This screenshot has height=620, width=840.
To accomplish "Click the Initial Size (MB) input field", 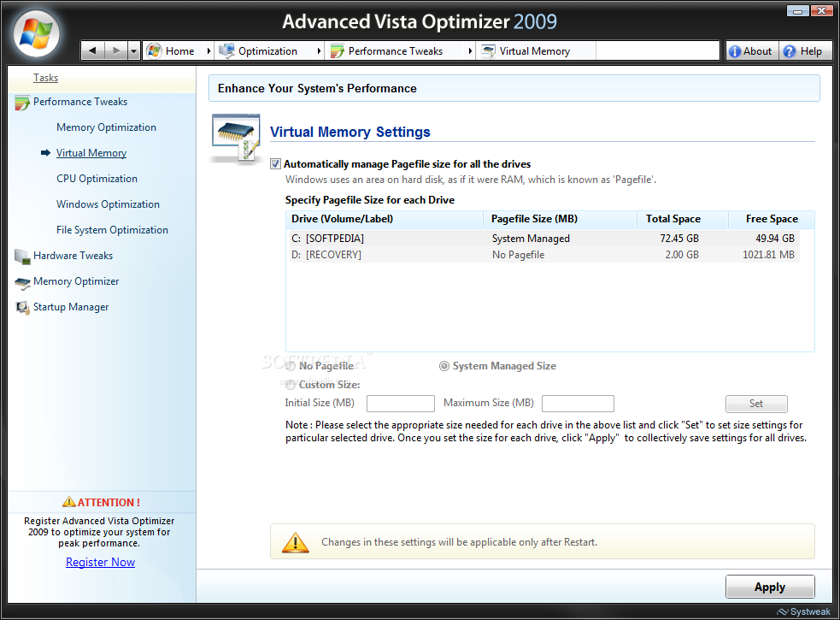I will [x=400, y=404].
